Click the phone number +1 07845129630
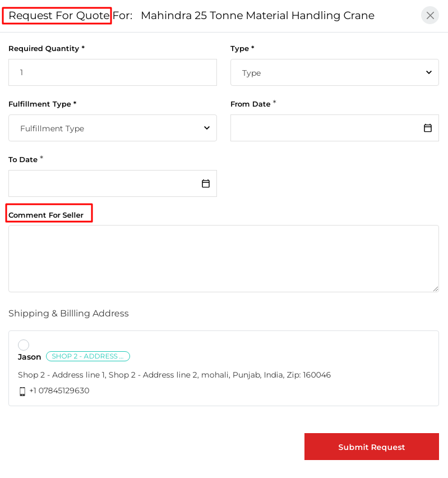448x478 pixels. (59, 390)
